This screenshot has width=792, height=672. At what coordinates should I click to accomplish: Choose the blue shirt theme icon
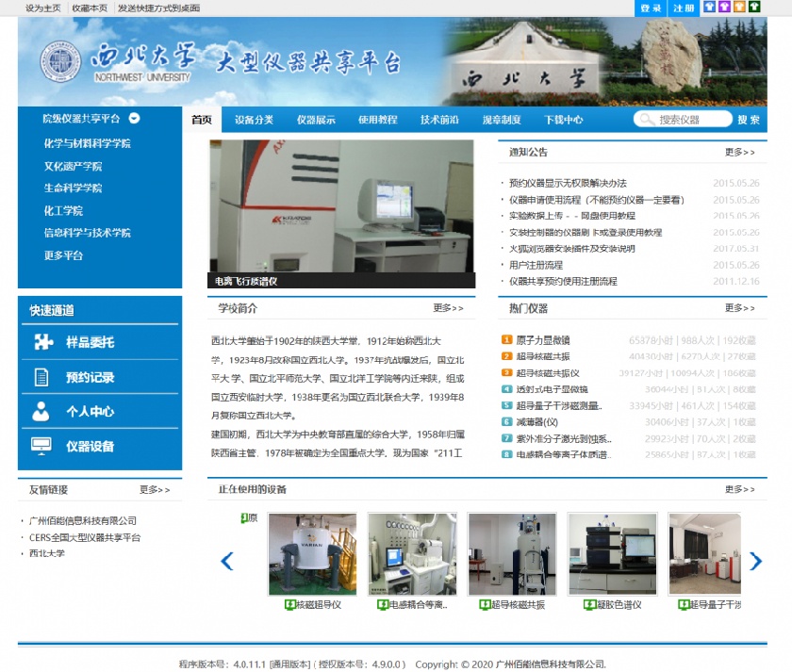click(x=709, y=8)
